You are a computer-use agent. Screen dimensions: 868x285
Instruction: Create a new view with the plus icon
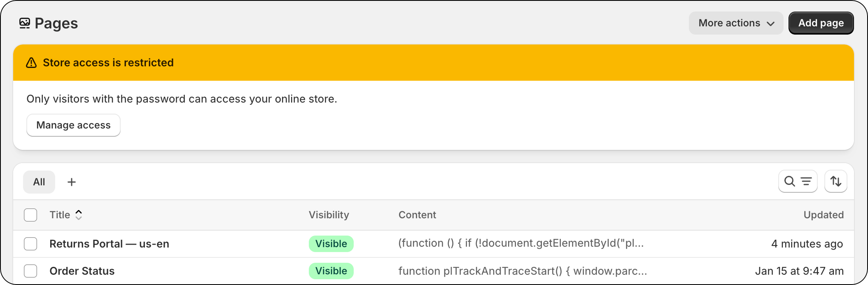pyautogui.click(x=72, y=182)
